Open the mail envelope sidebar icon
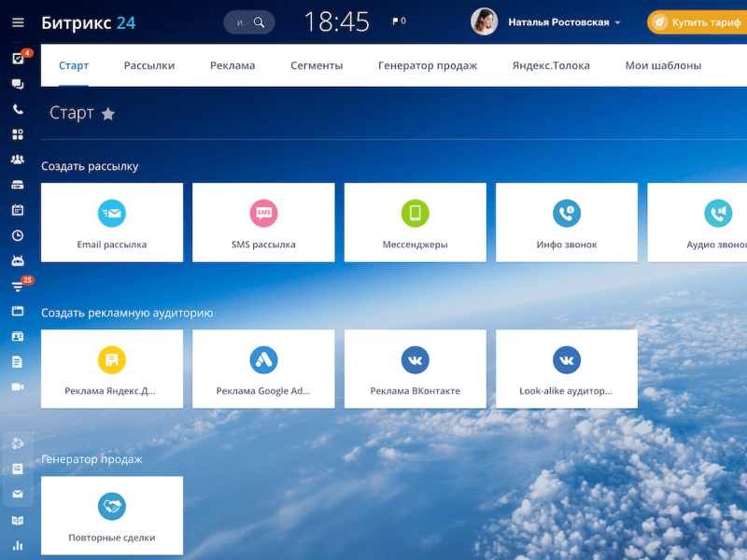The width and height of the screenshot is (747, 560). [x=18, y=494]
